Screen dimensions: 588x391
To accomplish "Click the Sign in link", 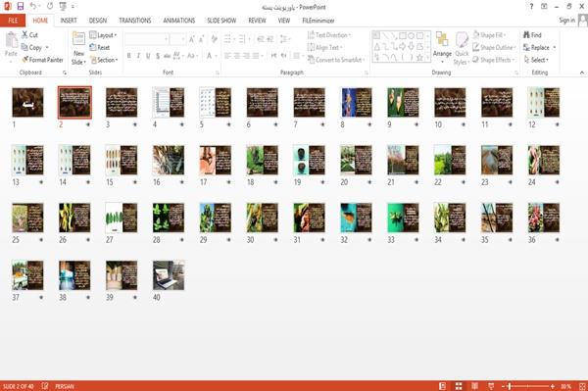I will [566, 21].
